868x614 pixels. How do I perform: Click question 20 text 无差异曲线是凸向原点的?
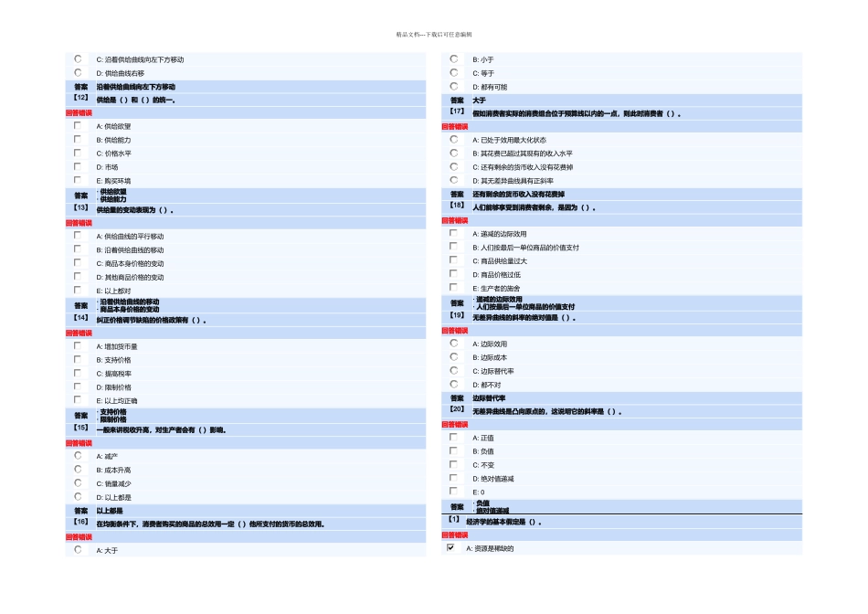pos(510,411)
